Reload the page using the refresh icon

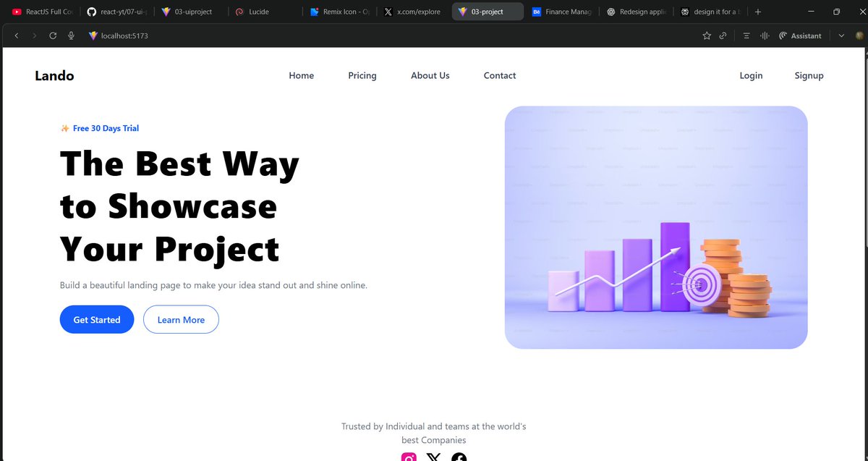click(52, 35)
